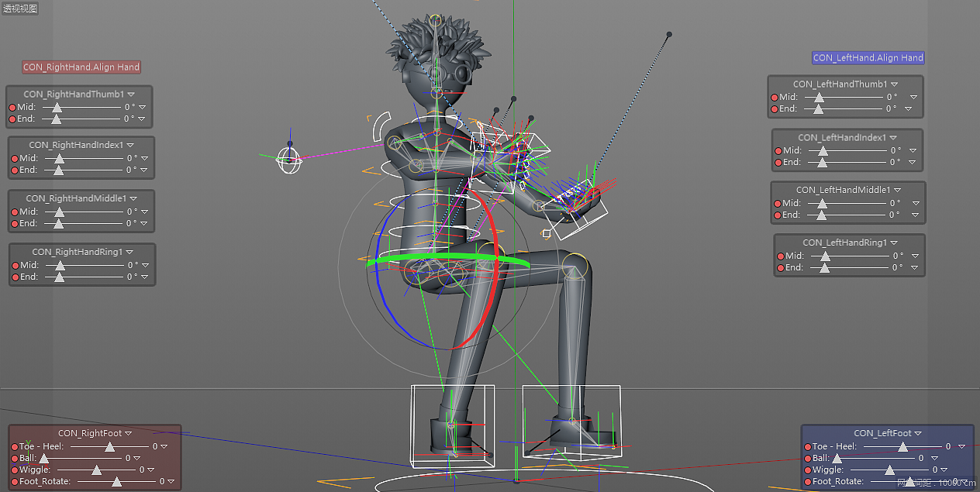Toggle keyframe dot for RightHandMiddle1 Mid
Viewport: 980px width, 492px height.
point(15,212)
